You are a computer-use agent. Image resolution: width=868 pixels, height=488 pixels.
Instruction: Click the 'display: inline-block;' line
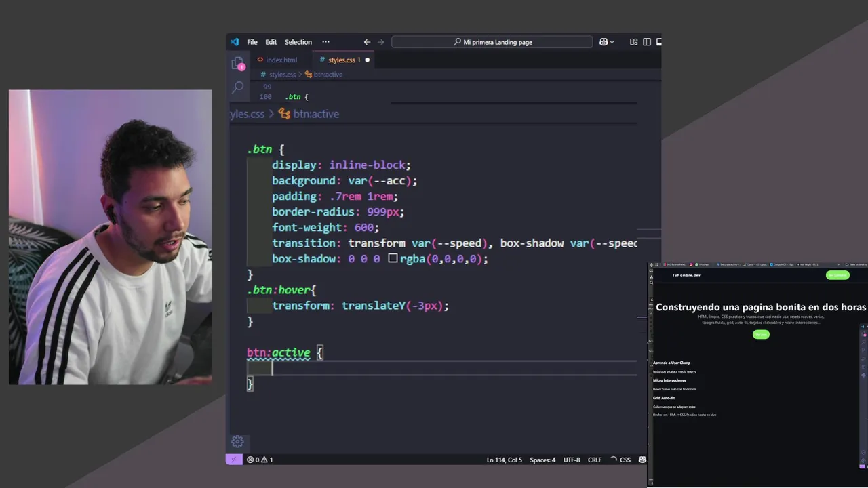(341, 165)
